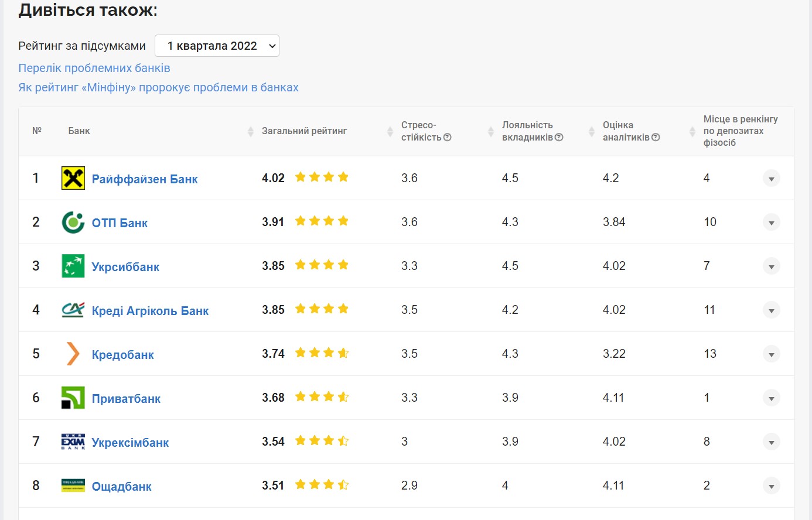The height and width of the screenshot is (520, 812).
Task: Click the Oschadbank logo icon
Action: click(x=73, y=485)
